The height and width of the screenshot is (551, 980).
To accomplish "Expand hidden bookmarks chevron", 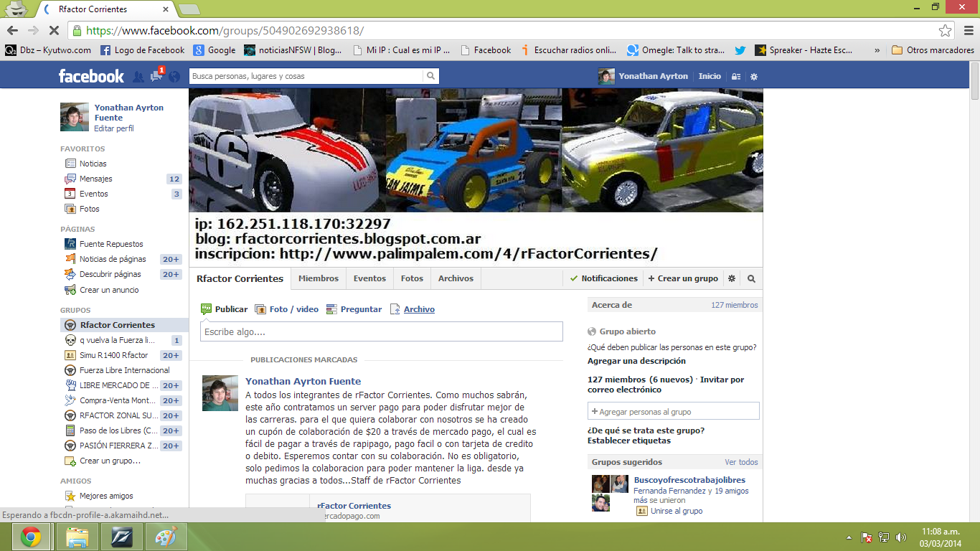I will click(877, 50).
